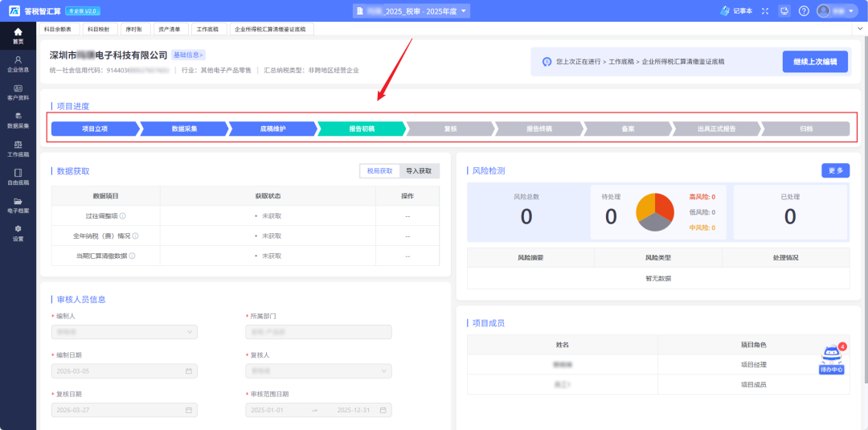Expand the tab list chevron at right
This screenshot has height=430, width=868.
coord(860,28)
